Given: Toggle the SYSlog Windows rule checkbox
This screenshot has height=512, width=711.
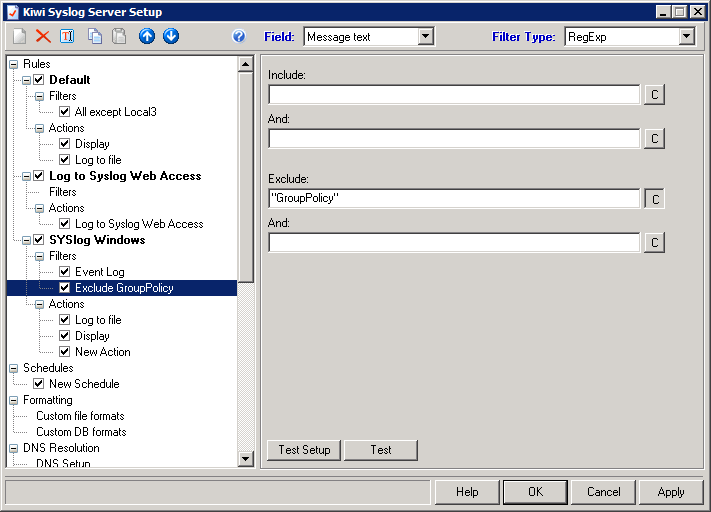Looking at the screenshot, I should click(39, 239).
